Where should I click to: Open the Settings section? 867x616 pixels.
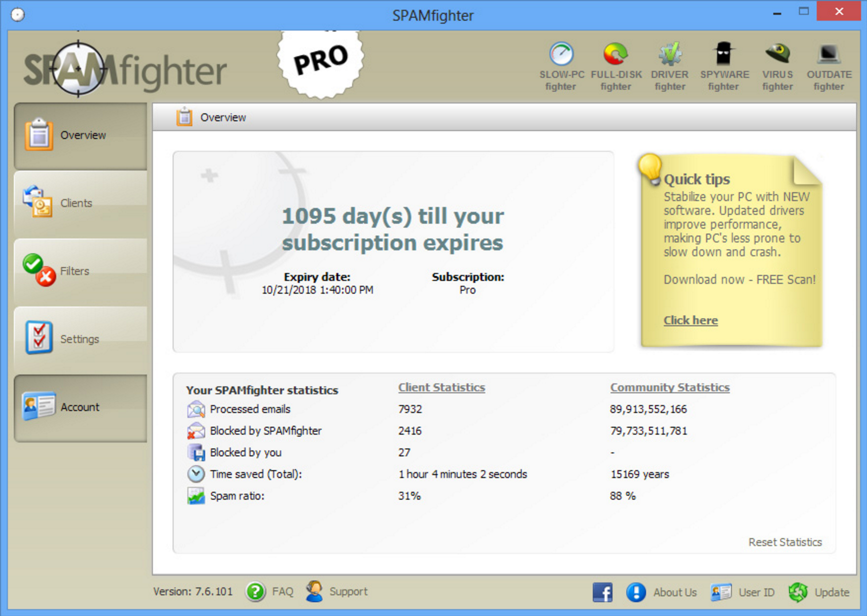[81, 339]
